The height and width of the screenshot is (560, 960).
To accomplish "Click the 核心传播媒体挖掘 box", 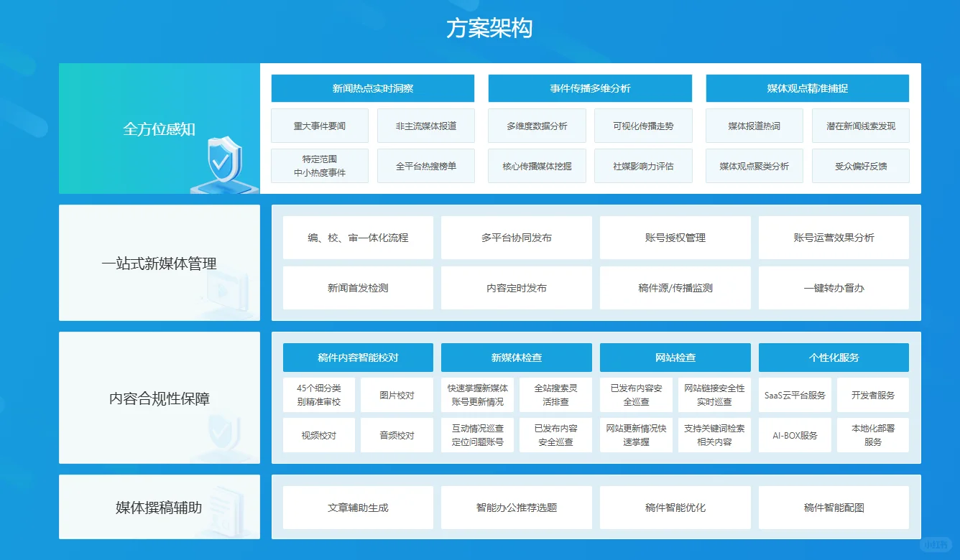I will tap(537, 166).
